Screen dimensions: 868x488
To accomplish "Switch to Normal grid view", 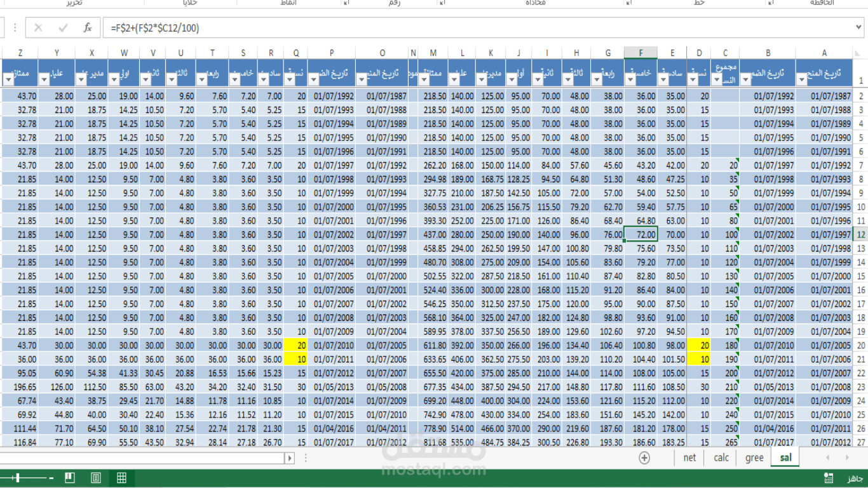I will (x=121, y=478).
